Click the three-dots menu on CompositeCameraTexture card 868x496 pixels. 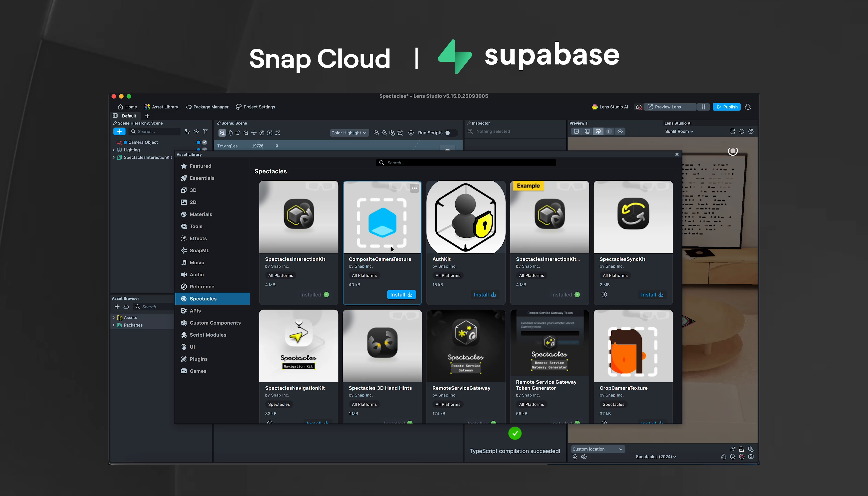point(414,188)
